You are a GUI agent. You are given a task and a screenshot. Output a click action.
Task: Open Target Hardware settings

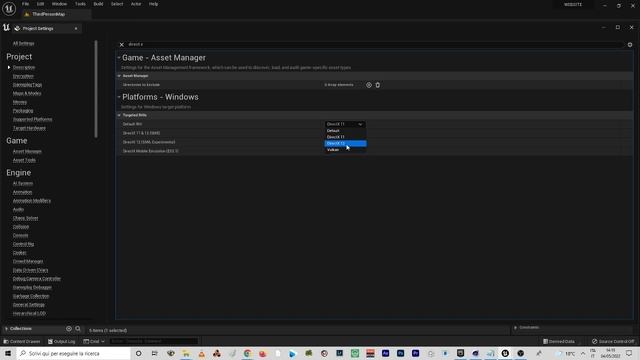(29, 128)
